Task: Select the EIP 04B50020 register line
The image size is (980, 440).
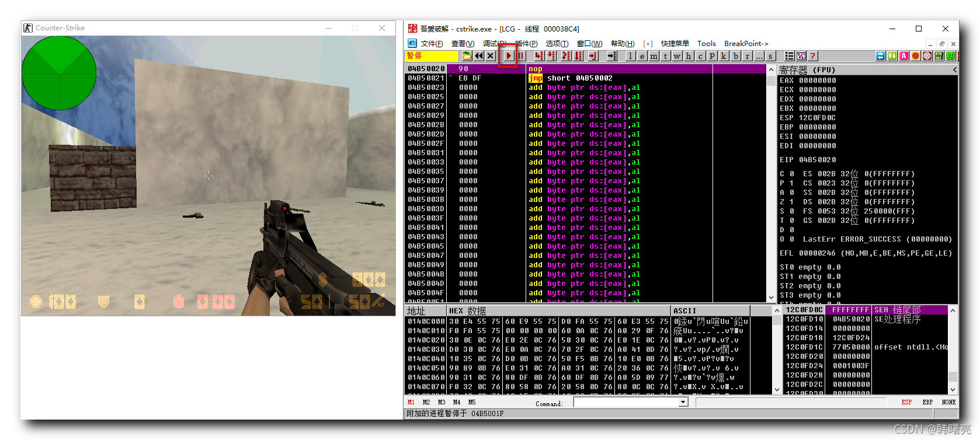Action: [808, 160]
